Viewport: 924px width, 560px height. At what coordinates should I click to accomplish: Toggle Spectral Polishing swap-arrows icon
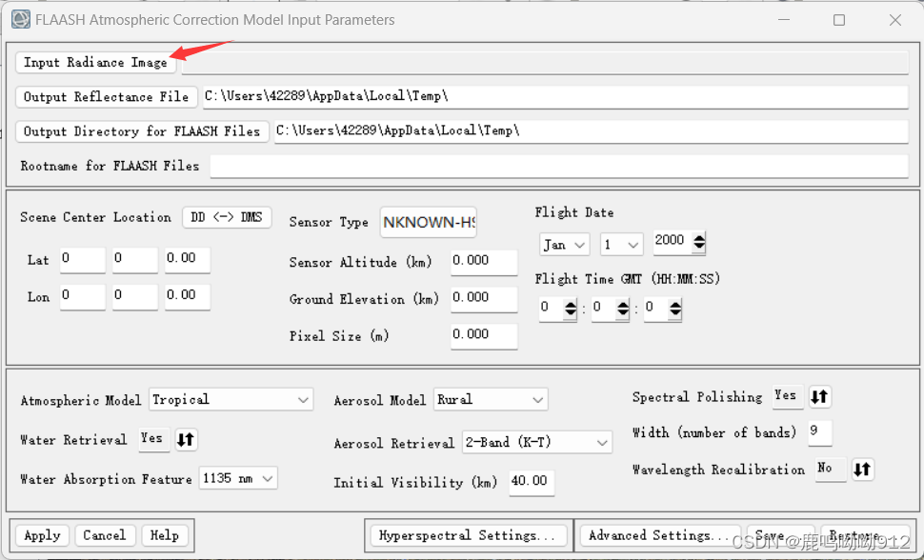point(820,397)
